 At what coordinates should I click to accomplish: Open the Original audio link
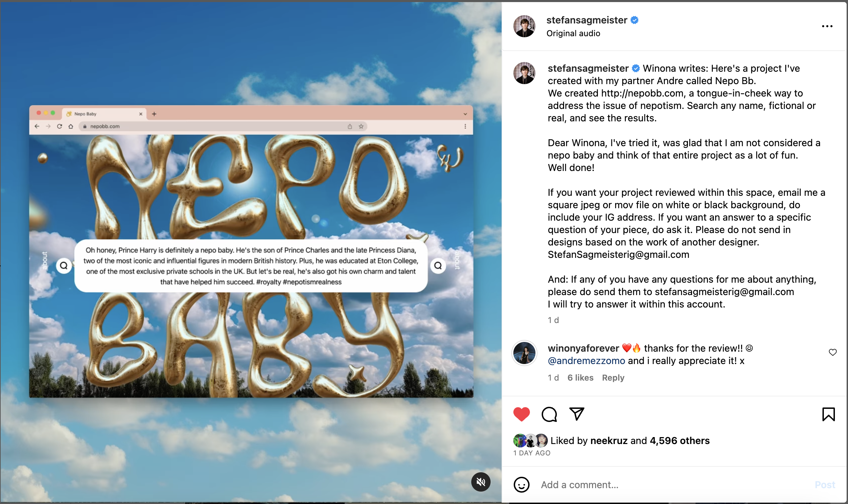pos(573,33)
